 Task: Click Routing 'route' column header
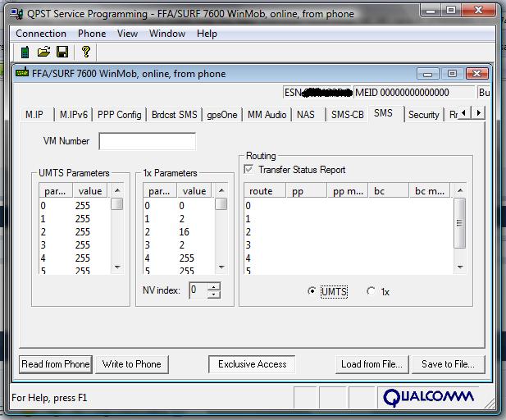(x=265, y=191)
